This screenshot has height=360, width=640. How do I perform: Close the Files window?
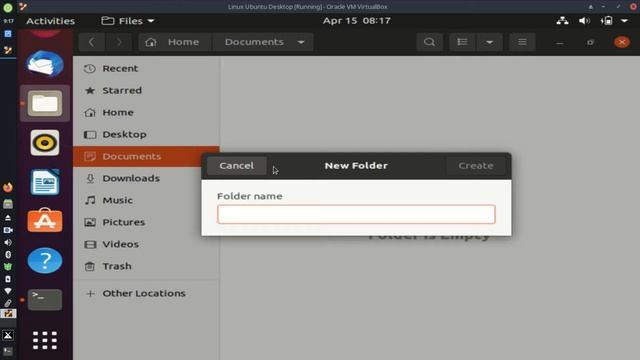[x=622, y=42]
